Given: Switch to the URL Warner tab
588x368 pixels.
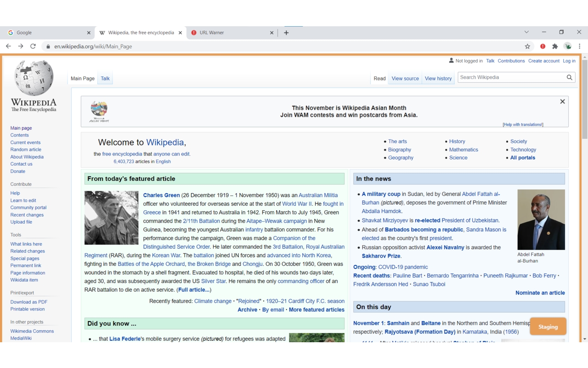Looking at the screenshot, I should pos(232,33).
